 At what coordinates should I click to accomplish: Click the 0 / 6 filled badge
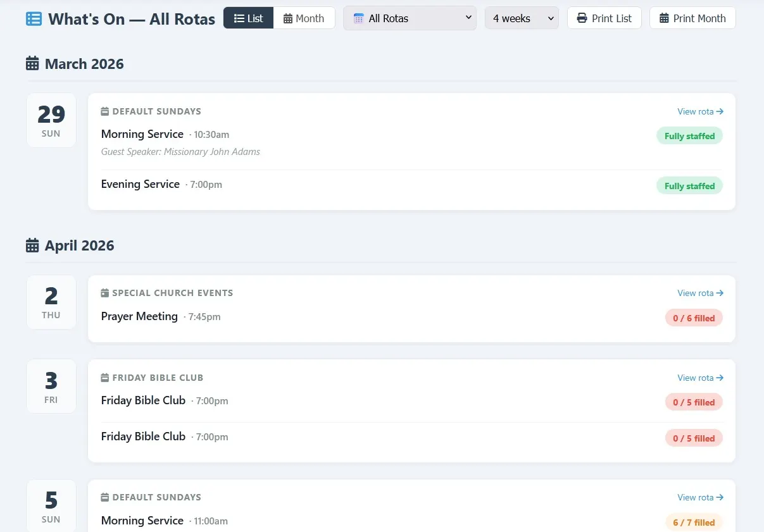coord(694,318)
